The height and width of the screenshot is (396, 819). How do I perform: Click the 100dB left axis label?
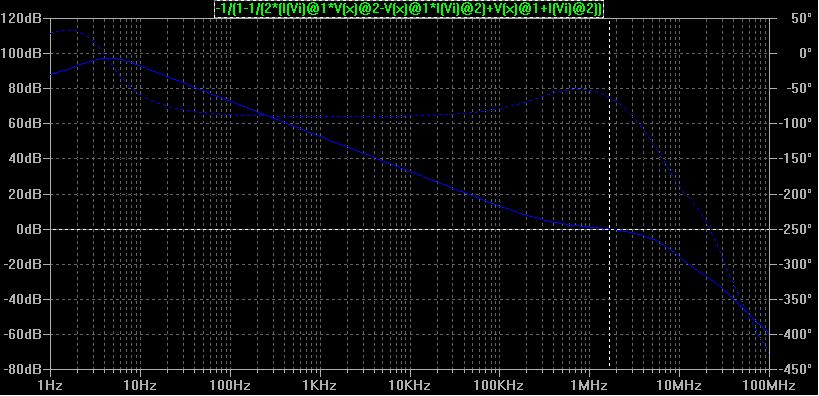(20, 54)
